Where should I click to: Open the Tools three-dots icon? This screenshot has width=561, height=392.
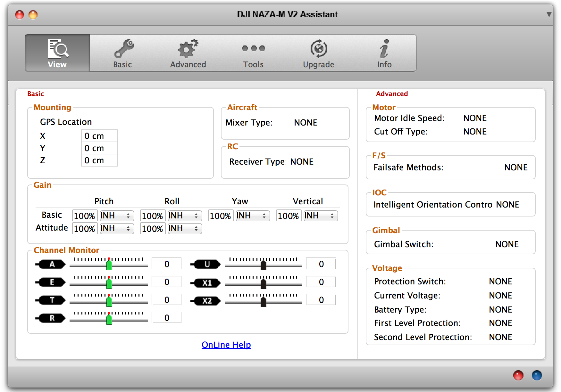(253, 53)
